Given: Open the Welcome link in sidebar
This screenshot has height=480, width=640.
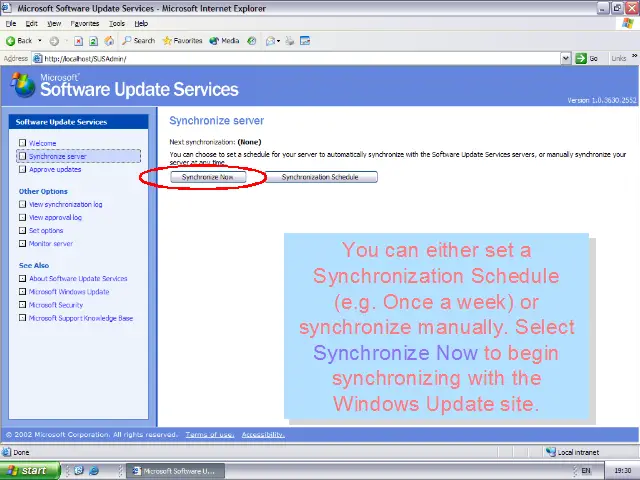Looking at the screenshot, I should point(42,143).
